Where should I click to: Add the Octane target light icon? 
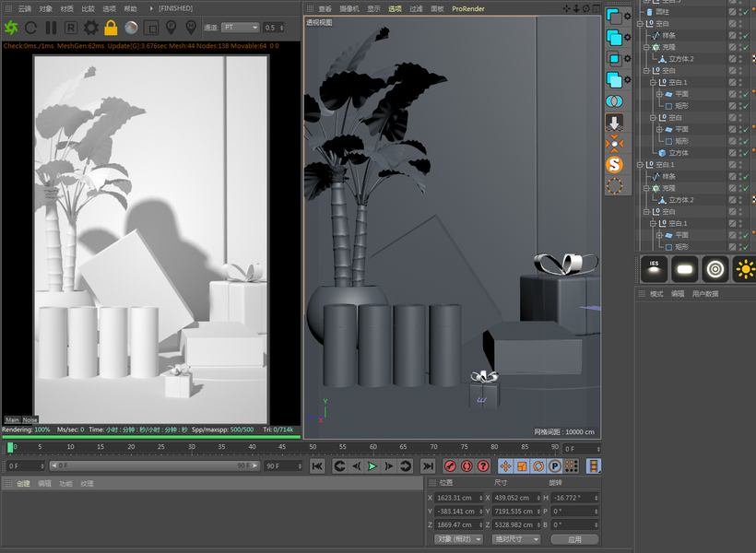[715, 269]
